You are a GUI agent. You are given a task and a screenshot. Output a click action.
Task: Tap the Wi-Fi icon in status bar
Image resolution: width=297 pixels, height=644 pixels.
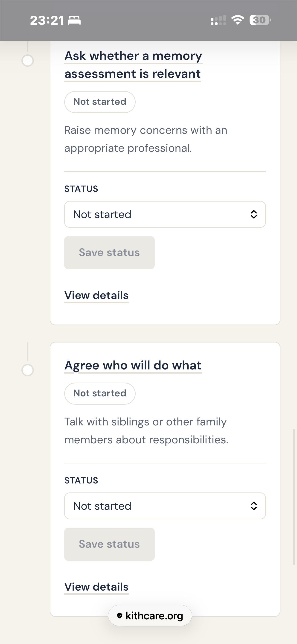click(x=238, y=20)
